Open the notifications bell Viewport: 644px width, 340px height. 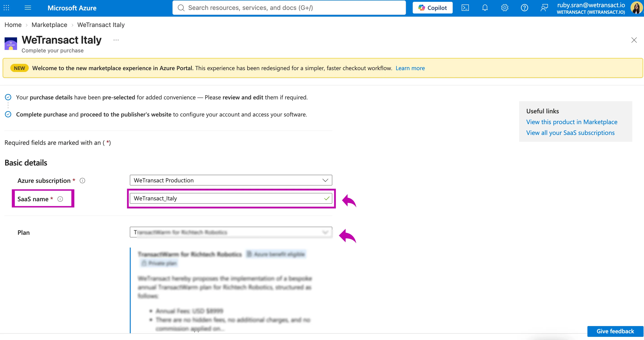pyautogui.click(x=485, y=8)
